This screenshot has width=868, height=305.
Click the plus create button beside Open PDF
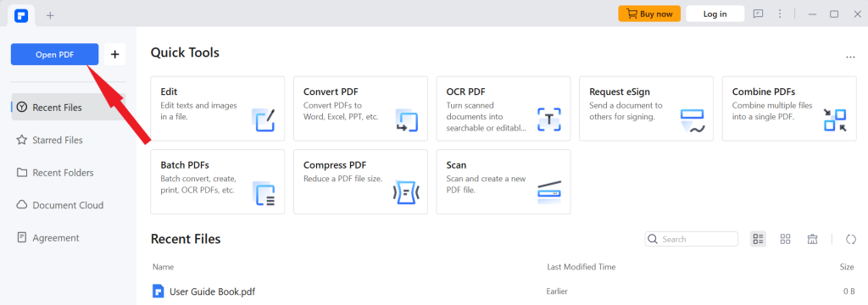click(115, 54)
